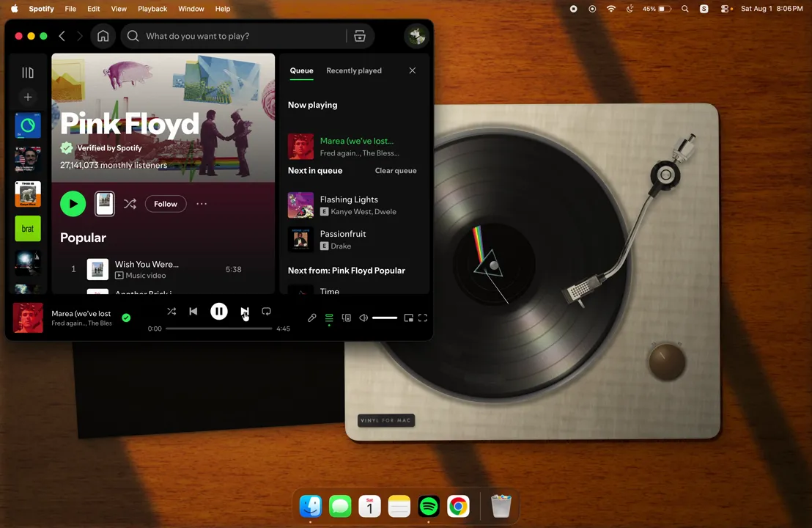The image size is (812, 528).
Task: Toggle repeat in the player bar
Action: (x=266, y=312)
